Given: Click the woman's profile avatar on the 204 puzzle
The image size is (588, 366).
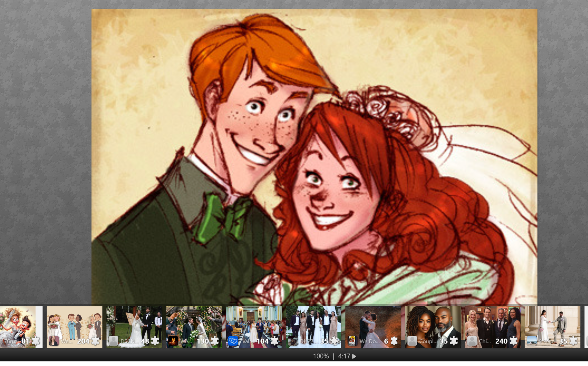Looking at the screenshot, I should (x=53, y=341).
